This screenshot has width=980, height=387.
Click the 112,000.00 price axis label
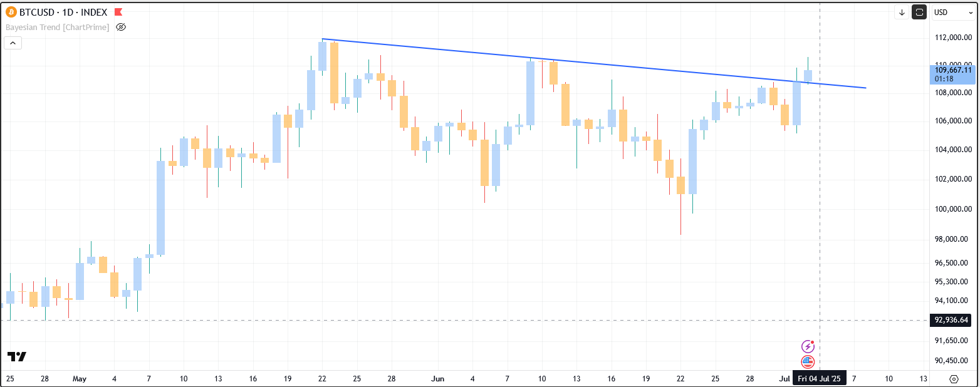tap(953, 38)
